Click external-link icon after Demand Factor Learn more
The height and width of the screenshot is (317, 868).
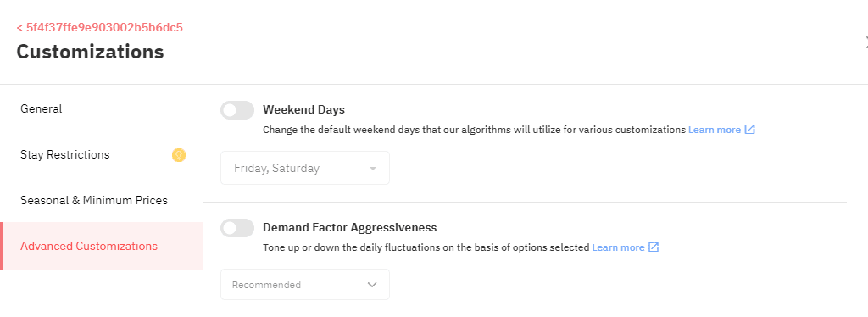[x=654, y=247]
